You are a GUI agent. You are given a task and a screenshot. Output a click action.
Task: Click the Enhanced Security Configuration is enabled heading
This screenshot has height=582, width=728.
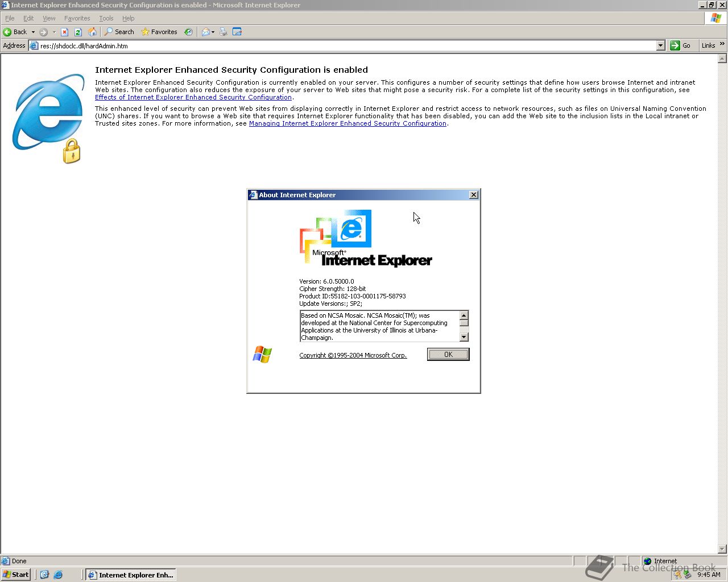point(231,70)
